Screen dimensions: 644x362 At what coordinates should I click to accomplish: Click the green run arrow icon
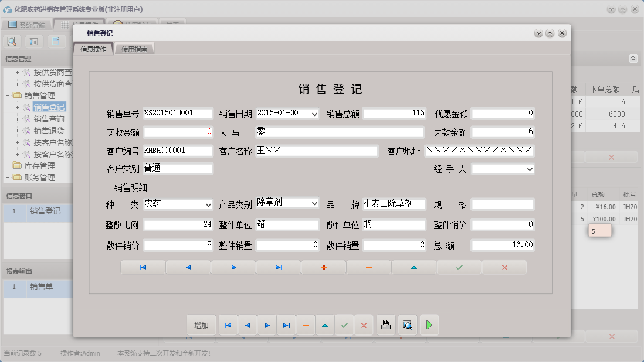429,325
